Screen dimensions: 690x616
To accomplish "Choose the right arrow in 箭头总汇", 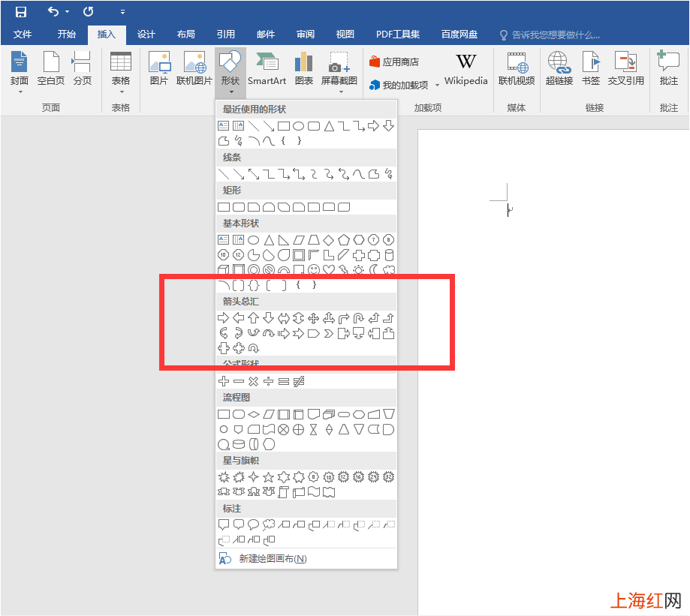I will 224,318.
